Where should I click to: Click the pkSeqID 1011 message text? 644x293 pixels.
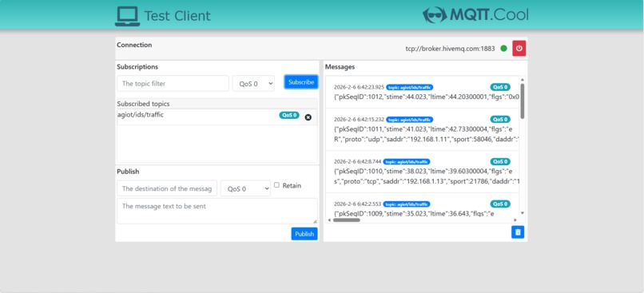click(x=427, y=134)
